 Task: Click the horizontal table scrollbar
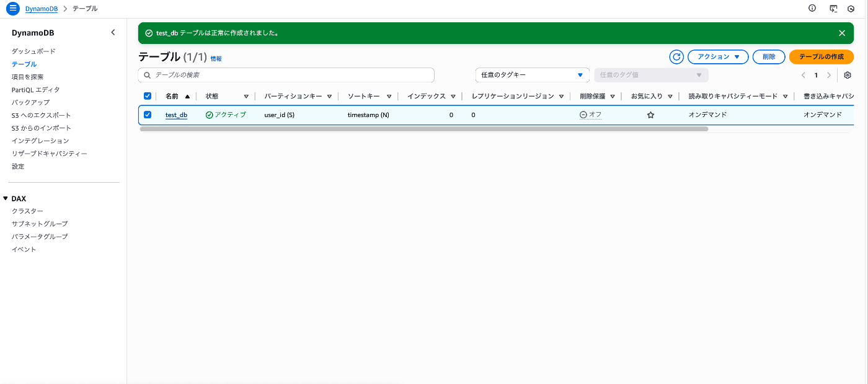pyautogui.click(x=424, y=129)
